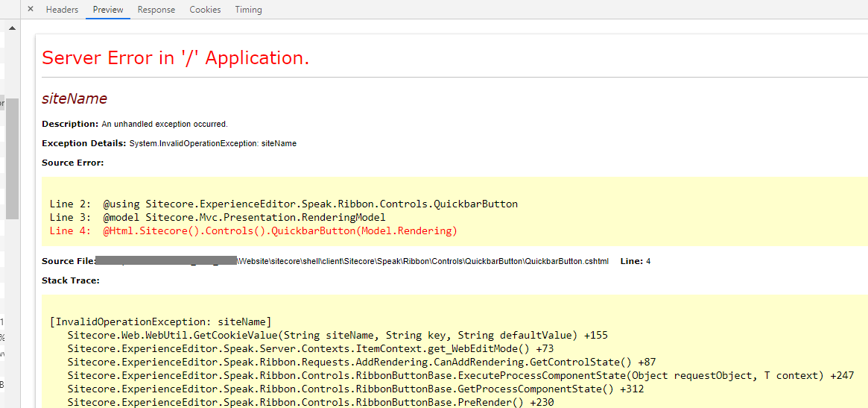The width and height of the screenshot is (868, 408).
Task: Click 'An unhandled exception occurred.' description text
Action: tap(165, 124)
